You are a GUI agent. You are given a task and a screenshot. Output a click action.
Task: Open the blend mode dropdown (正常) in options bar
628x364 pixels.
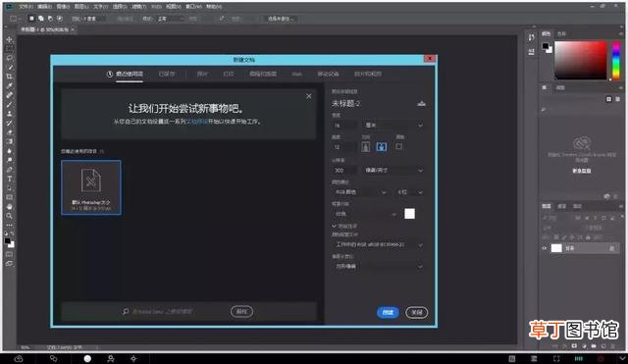[170, 19]
